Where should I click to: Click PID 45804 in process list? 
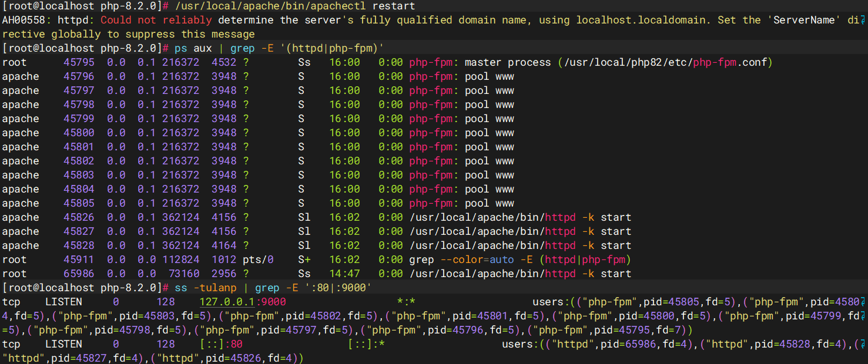[79, 189]
